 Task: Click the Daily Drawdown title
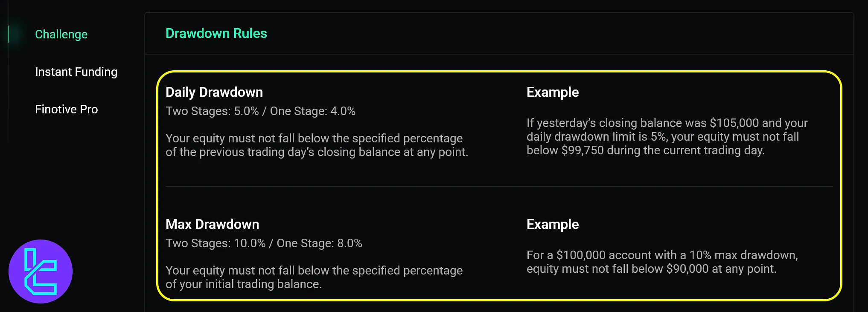coord(214,92)
